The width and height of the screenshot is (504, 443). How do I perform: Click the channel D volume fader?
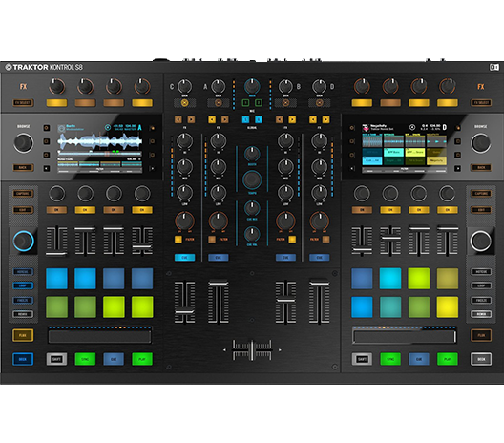tap(319, 284)
